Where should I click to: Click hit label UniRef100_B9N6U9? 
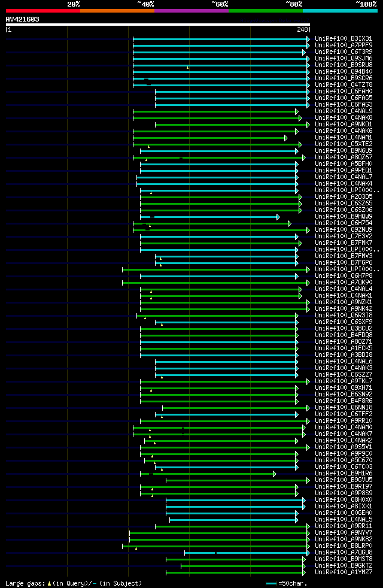point(344,151)
